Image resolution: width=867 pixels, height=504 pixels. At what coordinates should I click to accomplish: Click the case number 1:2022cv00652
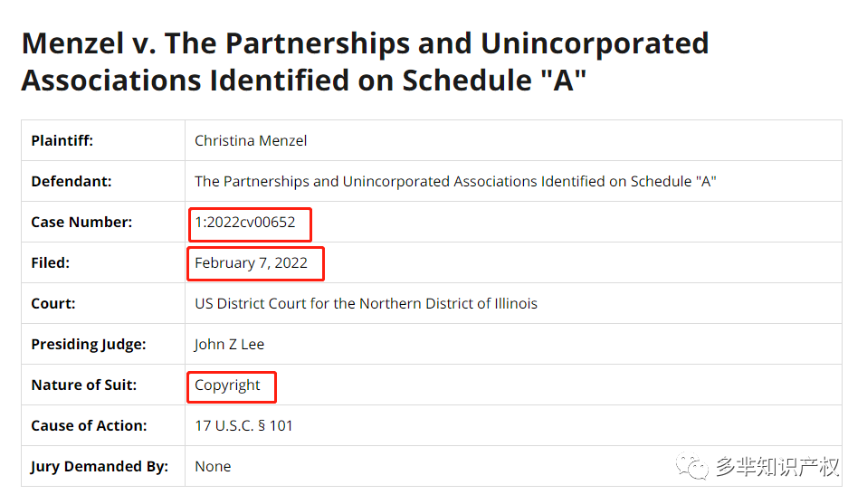click(x=245, y=223)
